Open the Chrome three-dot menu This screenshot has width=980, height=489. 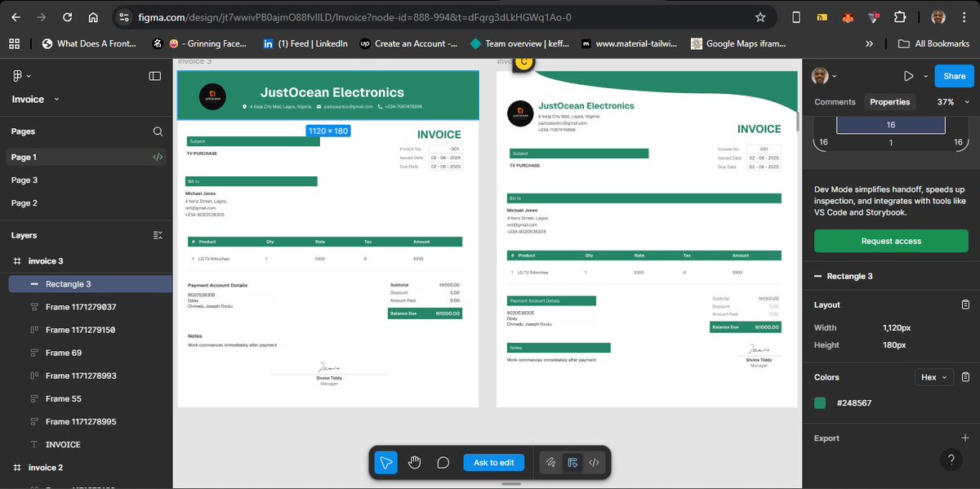coord(965,17)
